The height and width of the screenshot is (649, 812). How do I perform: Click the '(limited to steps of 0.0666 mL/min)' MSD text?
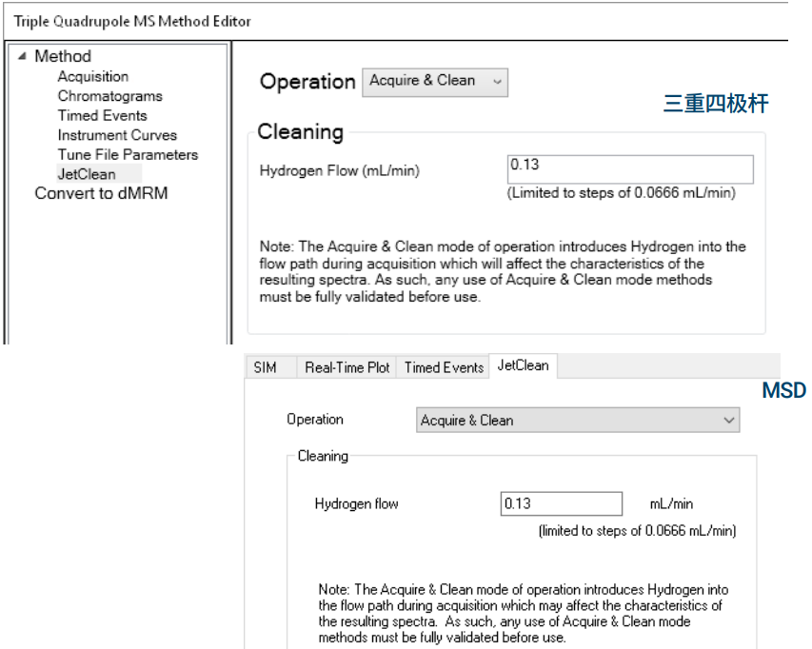pos(637,530)
